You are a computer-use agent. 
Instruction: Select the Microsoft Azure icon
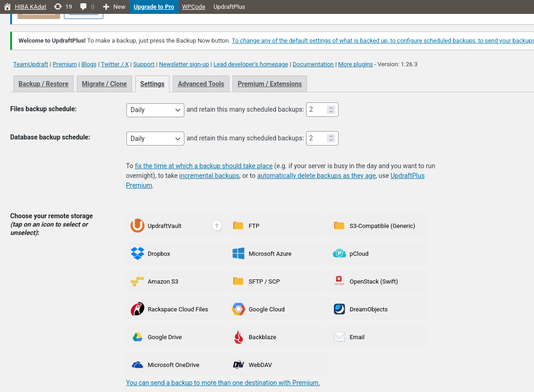(238, 253)
